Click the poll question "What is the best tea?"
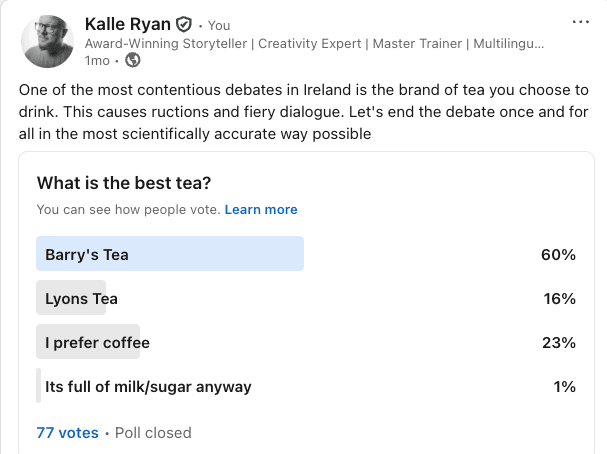 coord(130,183)
